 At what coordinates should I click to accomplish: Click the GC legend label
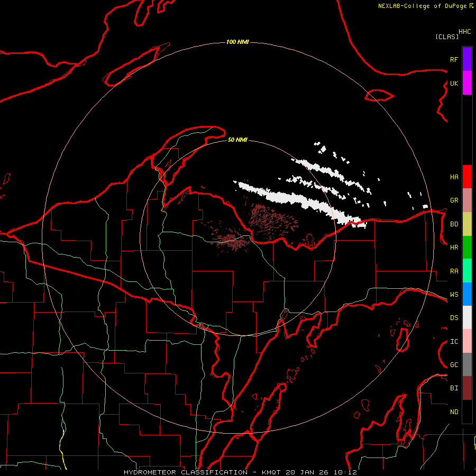pyautogui.click(x=454, y=365)
